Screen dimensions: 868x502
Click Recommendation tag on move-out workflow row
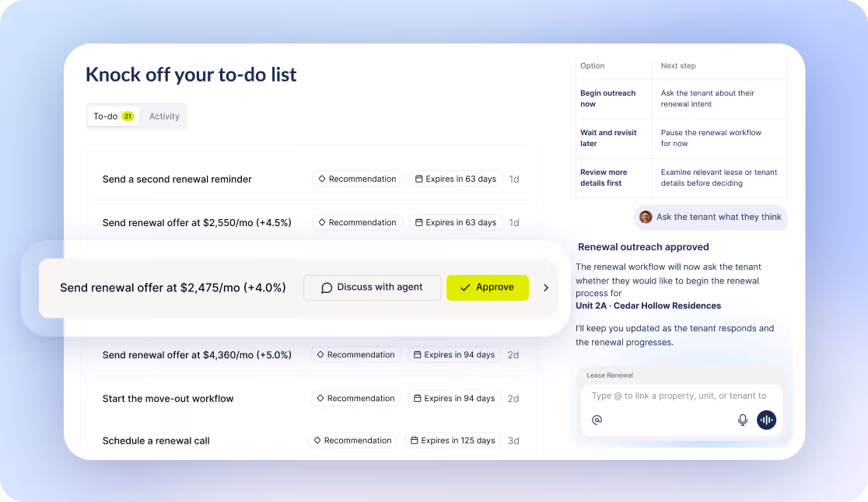(x=356, y=398)
